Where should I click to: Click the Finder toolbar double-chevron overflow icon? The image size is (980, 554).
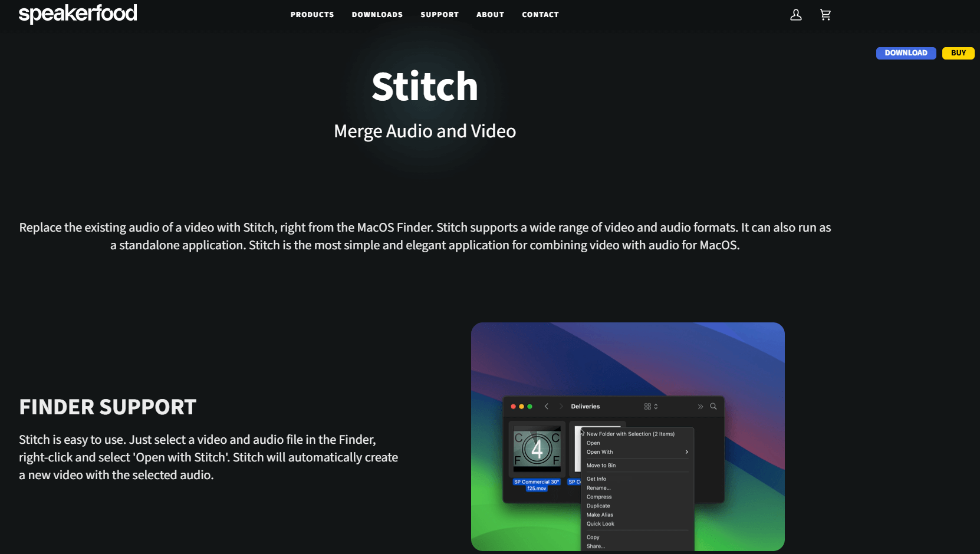pos(700,406)
